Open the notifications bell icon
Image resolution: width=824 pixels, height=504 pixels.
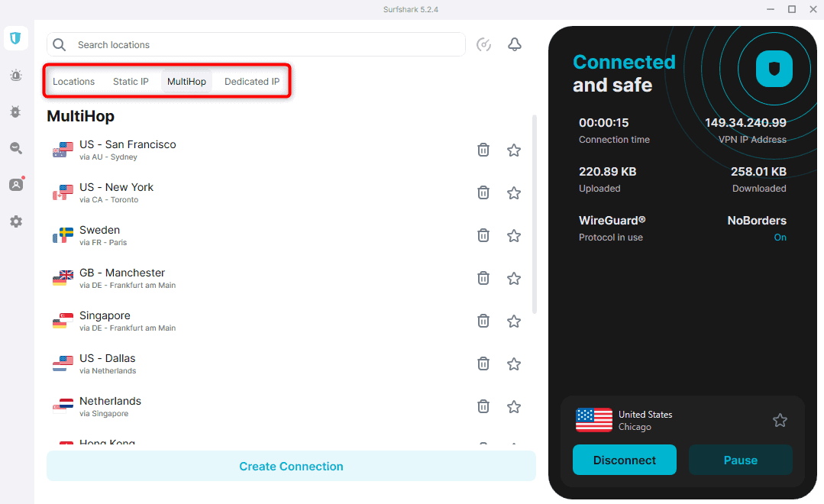[x=515, y=44]
